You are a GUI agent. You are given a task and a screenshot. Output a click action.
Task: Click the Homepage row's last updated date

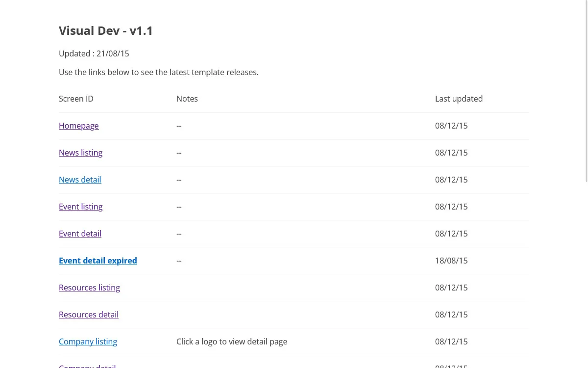click(x=451, y=126)
